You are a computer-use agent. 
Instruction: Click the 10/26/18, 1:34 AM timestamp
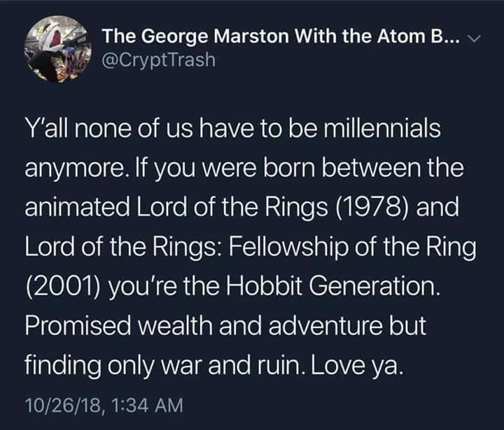pyautogui.click(x=104, y=403)
